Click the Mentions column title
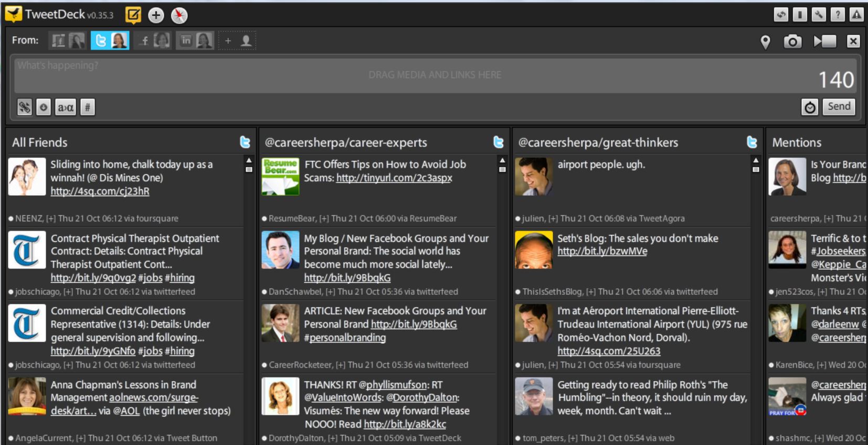Viewport: 868px width, 445px height. (797, 143)
